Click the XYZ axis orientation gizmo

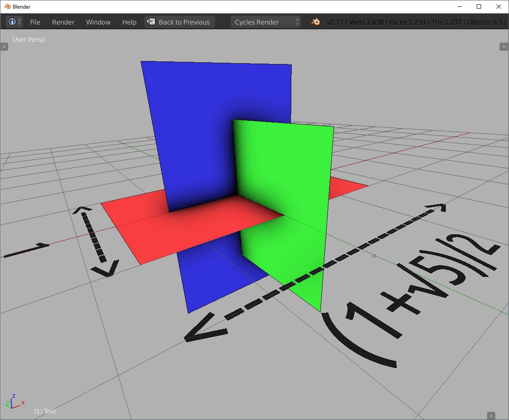tap(13, 402)
